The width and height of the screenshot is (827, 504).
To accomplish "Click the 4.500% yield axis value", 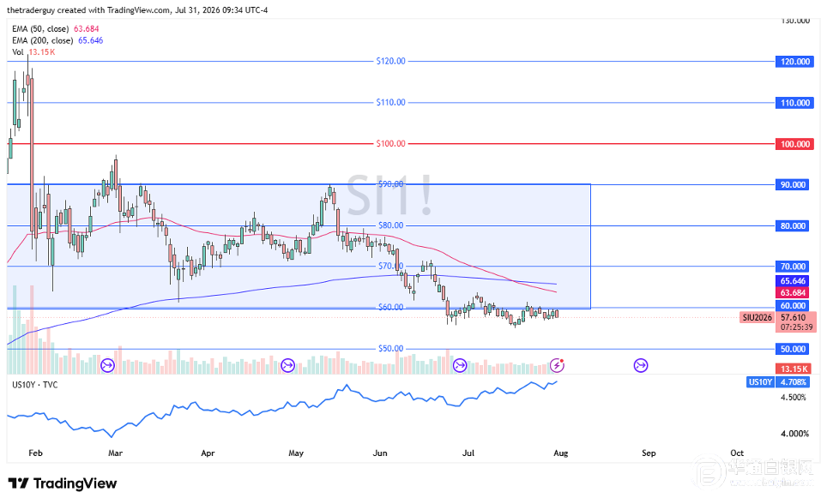I will pos(793,397).
